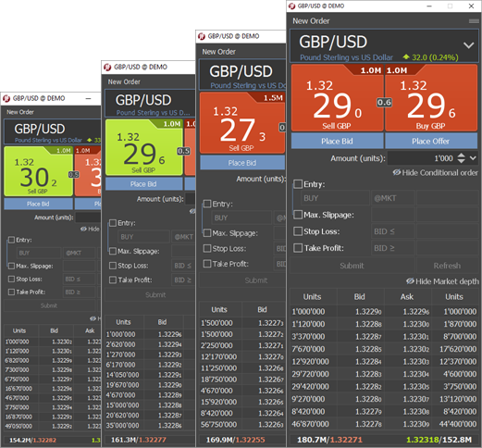Screen dimensions: 482x448
Task: Enable Entry checkbox in second window
Action: coord(113,223)
